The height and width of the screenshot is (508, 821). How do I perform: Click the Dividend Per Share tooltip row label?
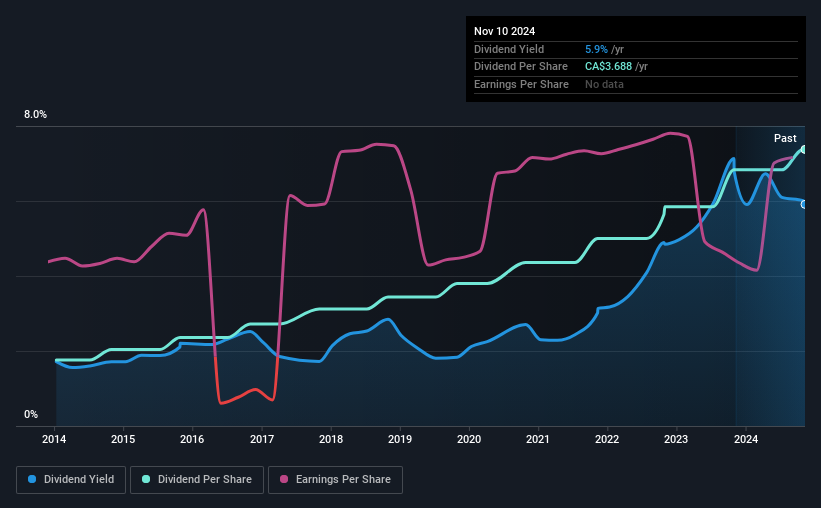(520, 67)
